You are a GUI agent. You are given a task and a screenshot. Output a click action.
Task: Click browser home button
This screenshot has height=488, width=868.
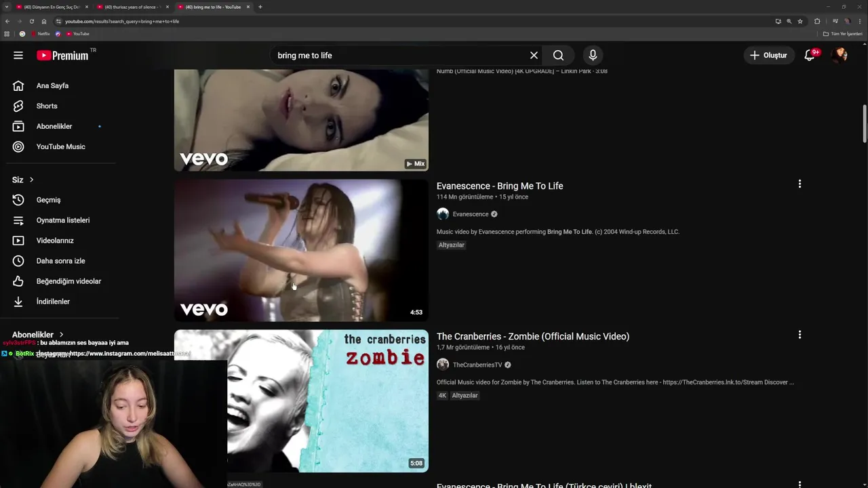[44, 21]
